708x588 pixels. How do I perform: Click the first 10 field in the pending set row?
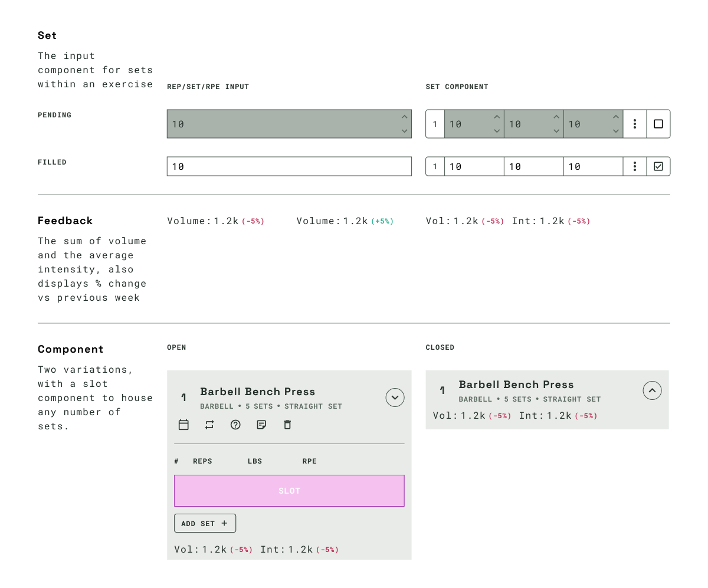[474, 124]
